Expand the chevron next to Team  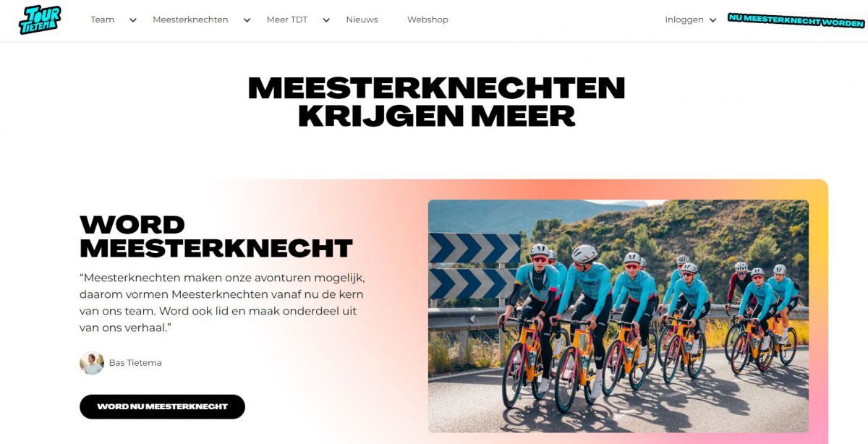point(133,20)
